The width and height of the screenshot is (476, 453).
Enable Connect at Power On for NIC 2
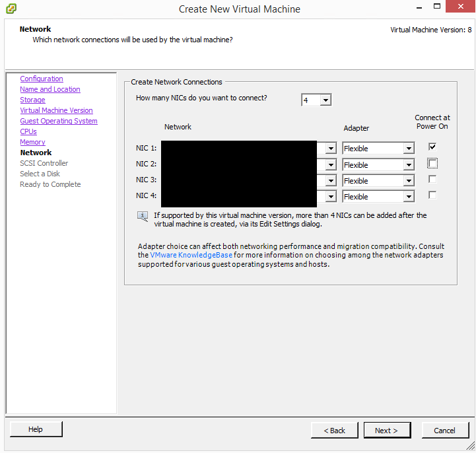(432, 163)
